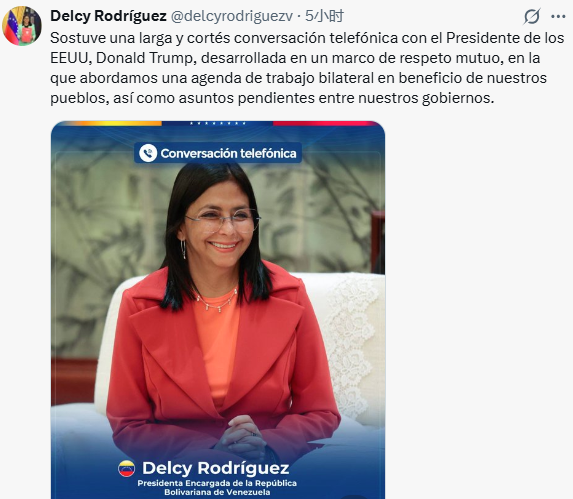Screen dimensions: 573x499
Task: Open the @delcyrodriguezv handle link
Action: click(x=232, y=16)
